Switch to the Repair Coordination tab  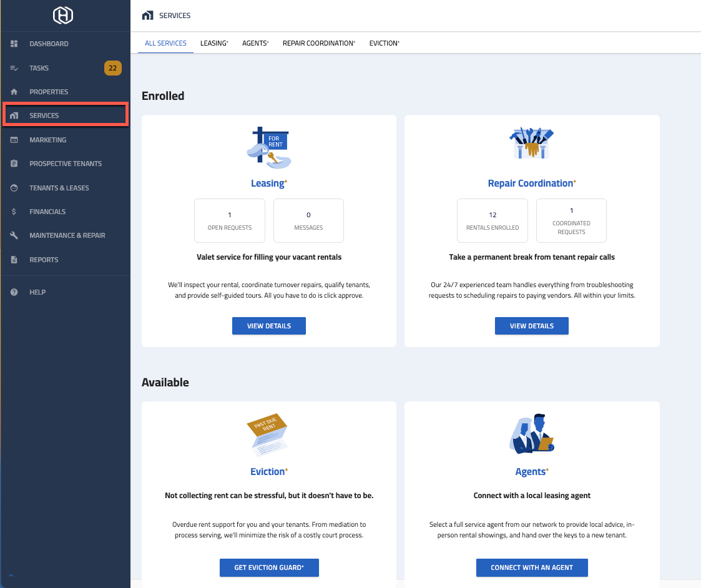pyautogui.click(x=319, y=43)
